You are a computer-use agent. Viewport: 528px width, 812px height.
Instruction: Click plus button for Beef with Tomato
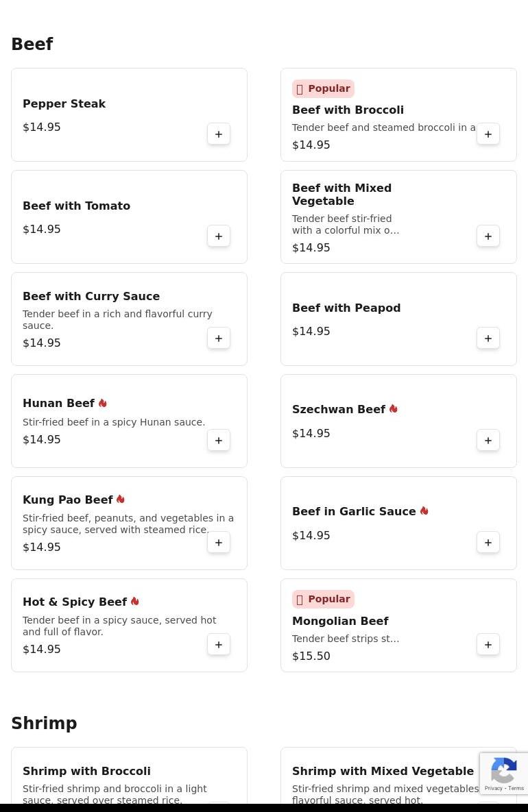tap(219, 236)
